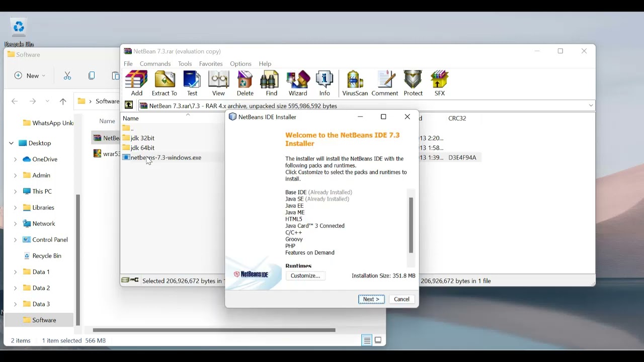644x362 pixels.
Task: Select parent folder '..' entry
Action: (128, 128)
